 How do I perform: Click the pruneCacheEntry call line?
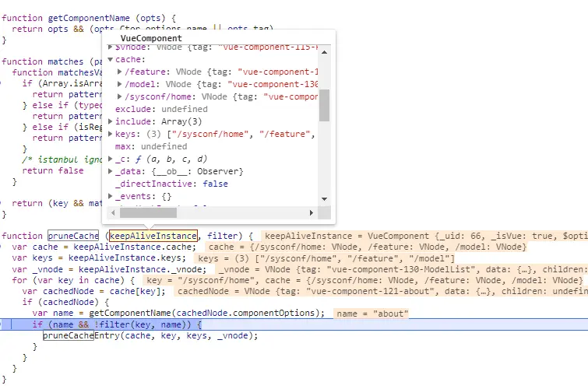point(150,335)
